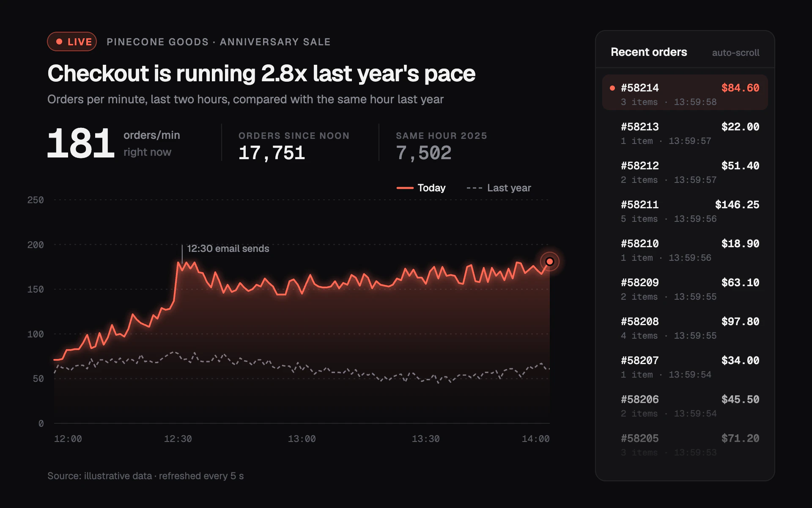Viewport: 812px width, 508px height.
Task: Click the $84.60 order amount
Action: click(740, 88)
